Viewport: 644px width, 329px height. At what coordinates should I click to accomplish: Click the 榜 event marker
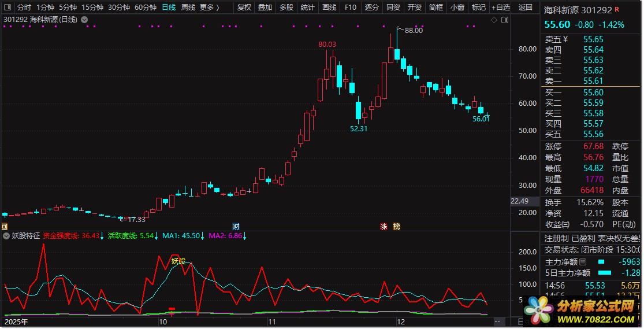pyautogui.click(x=396, y=227)
